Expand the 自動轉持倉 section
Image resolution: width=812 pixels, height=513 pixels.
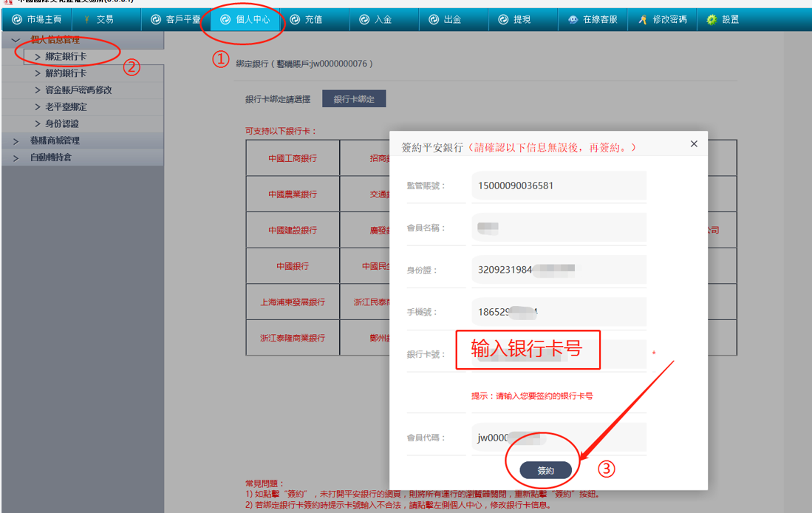(x=83, y=157)
